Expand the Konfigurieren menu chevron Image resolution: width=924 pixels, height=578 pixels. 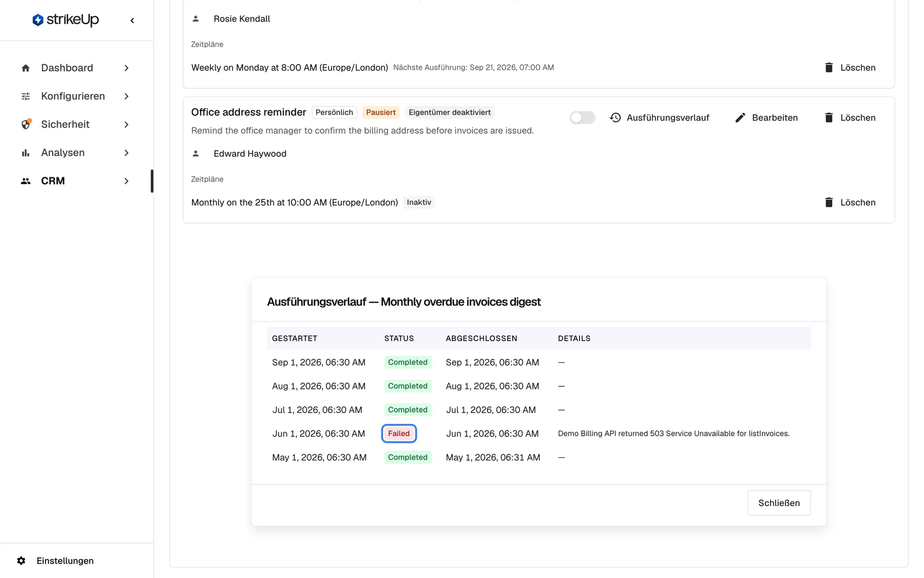pyautogui.click(x=126, y=96)
